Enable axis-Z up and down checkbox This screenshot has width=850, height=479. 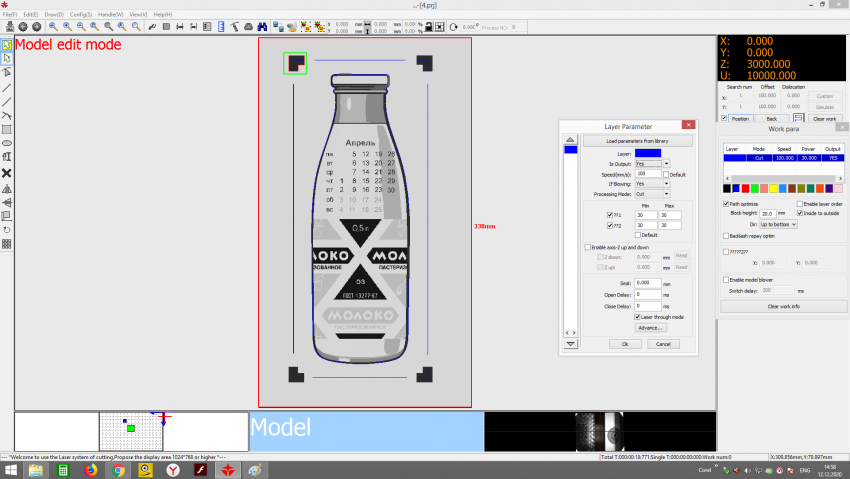tap(587, 247)
